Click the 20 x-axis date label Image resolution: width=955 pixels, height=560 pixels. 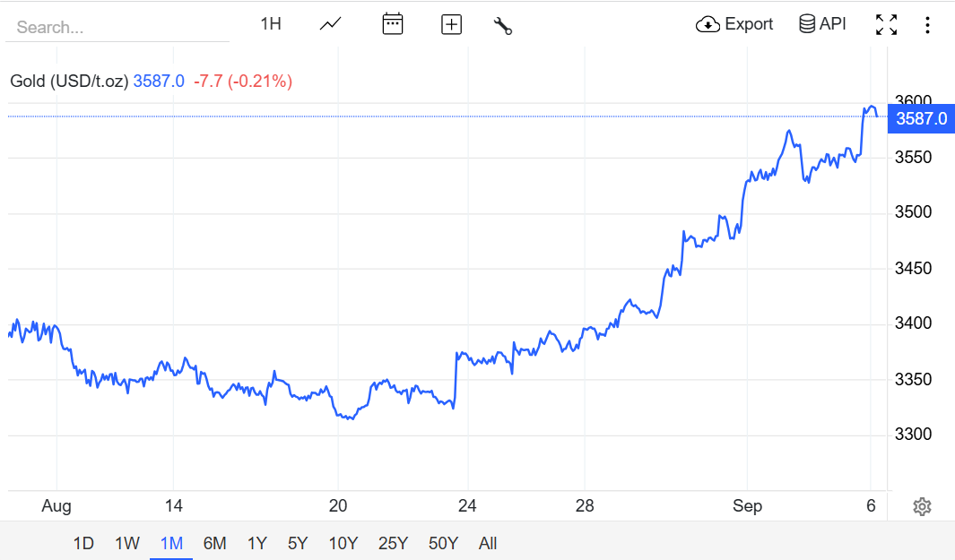(338, 506)
